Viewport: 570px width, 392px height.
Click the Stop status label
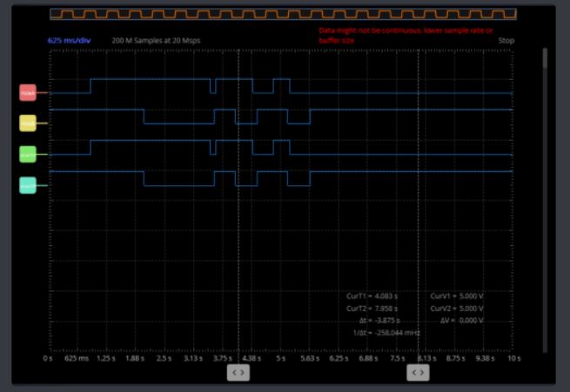tap(506, 41)
